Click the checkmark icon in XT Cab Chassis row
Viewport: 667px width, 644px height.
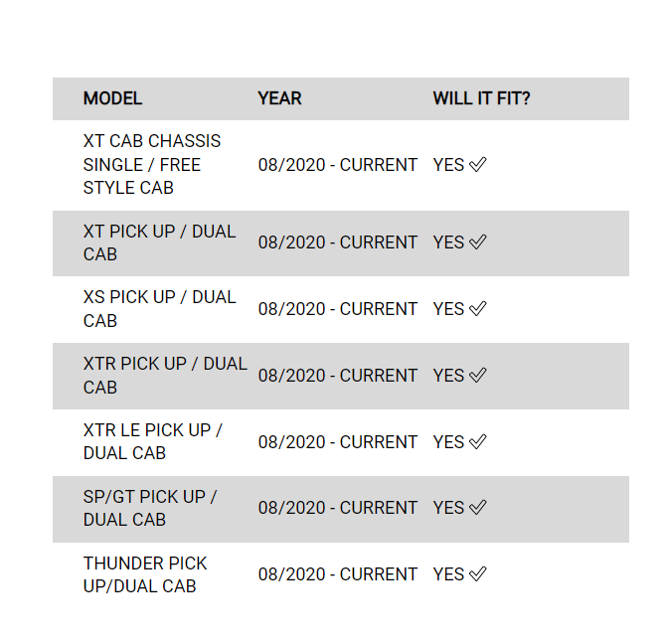(477, 165)
